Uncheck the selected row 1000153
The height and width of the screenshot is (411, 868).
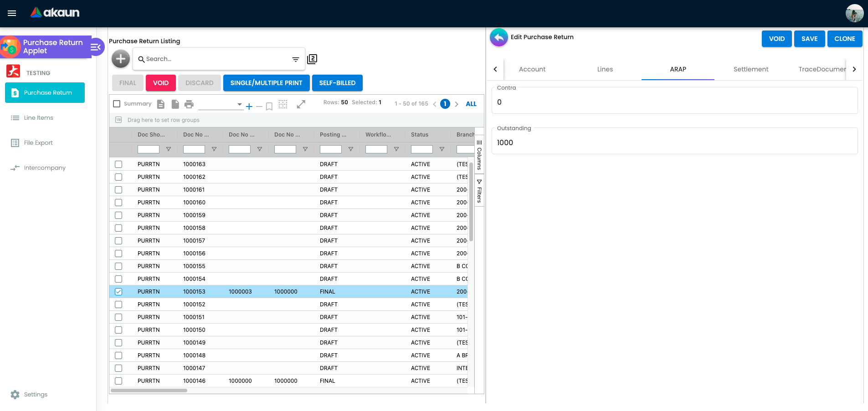(x=118, y=292)
